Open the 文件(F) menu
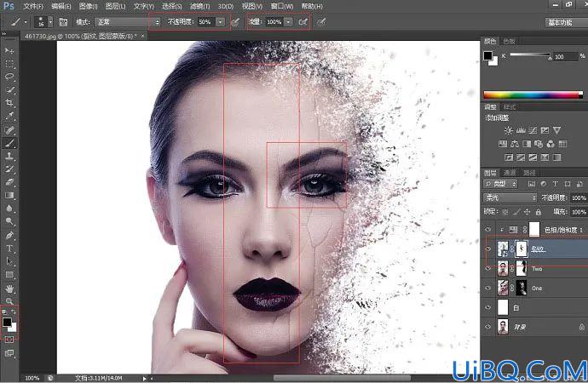 pyautogui.click(x=33, y=6)
